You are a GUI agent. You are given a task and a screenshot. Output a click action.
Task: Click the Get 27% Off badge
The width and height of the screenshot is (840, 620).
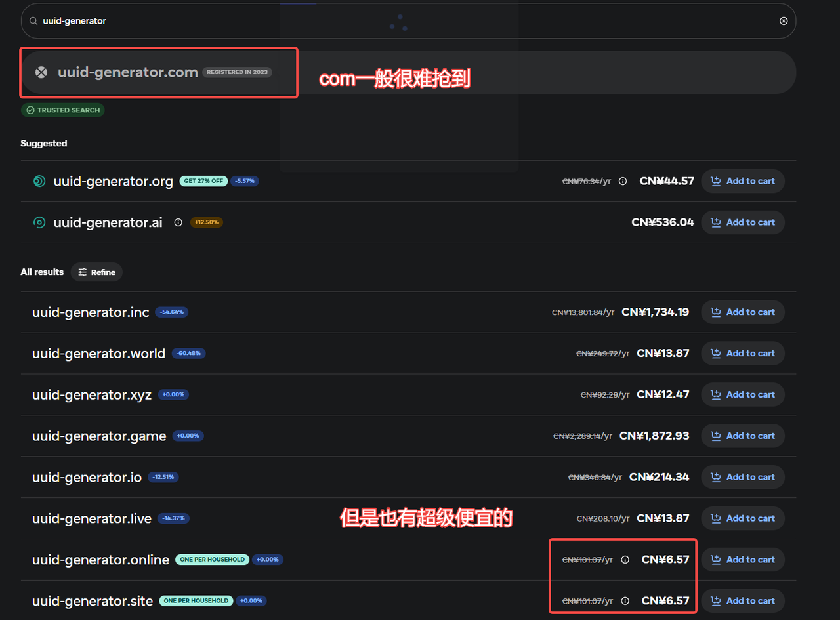203,181
